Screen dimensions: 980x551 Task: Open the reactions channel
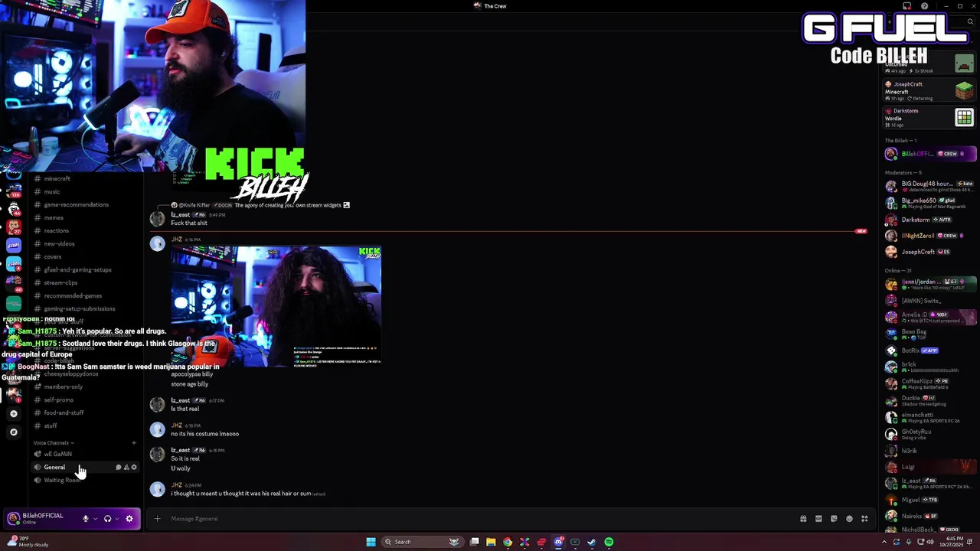pos(84,230)
